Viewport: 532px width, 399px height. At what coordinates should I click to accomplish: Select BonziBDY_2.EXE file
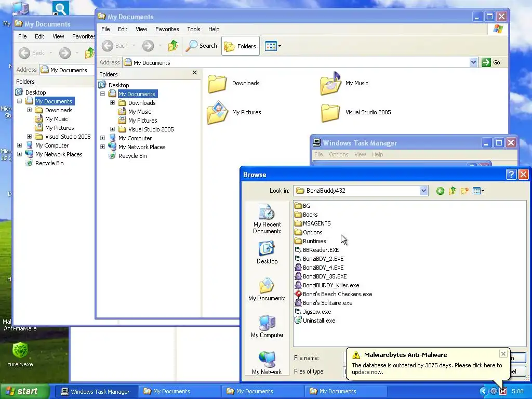pyautogui.click(x=320, y=259)
